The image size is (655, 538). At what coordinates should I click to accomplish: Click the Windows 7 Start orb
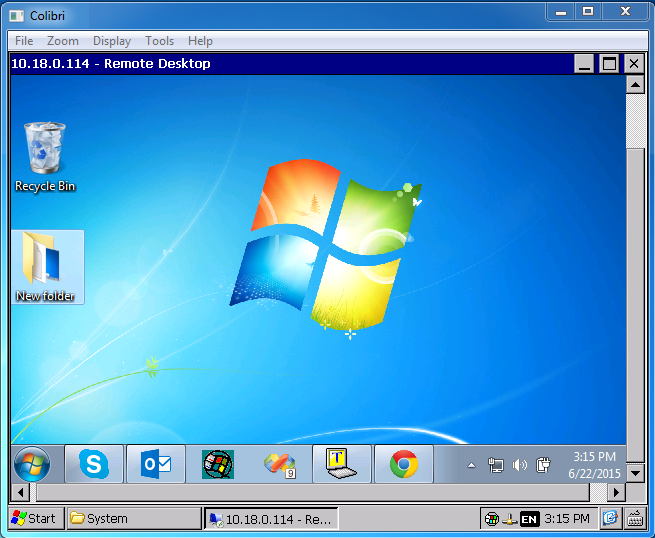[x=32, y=464]
